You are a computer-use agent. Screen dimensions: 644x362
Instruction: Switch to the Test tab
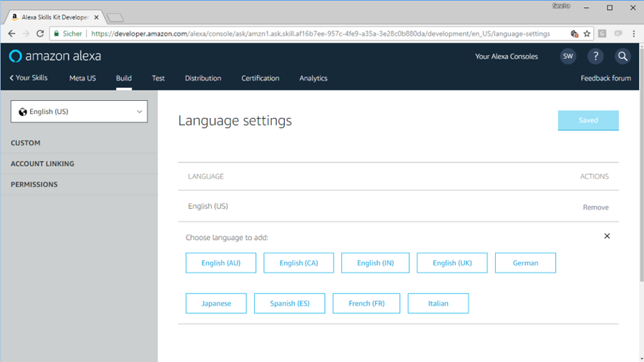coord(158,78)
